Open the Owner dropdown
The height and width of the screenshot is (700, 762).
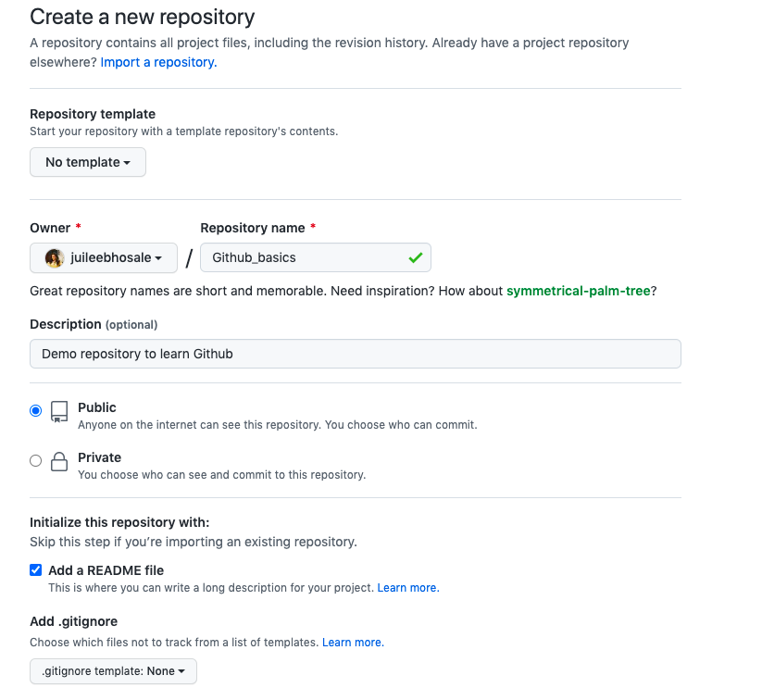click(103, 257)
